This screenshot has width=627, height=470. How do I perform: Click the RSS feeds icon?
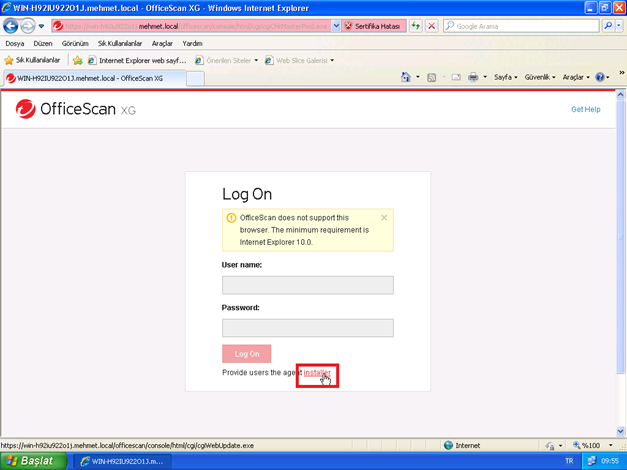(431, 77)
